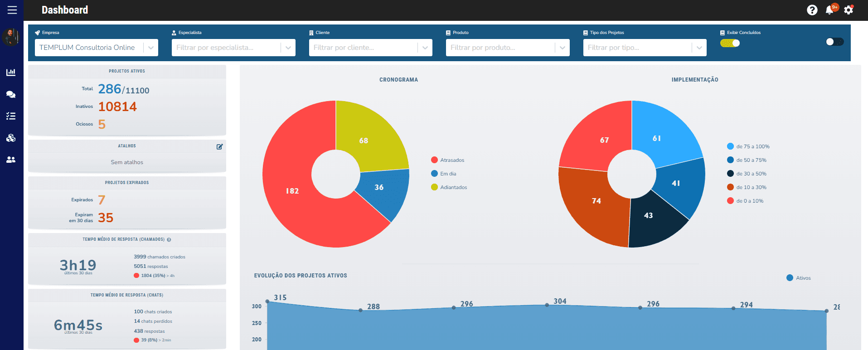The image size is (868, 350).
Task: Click the red 182 pie slice
Action: pos(292,191)
